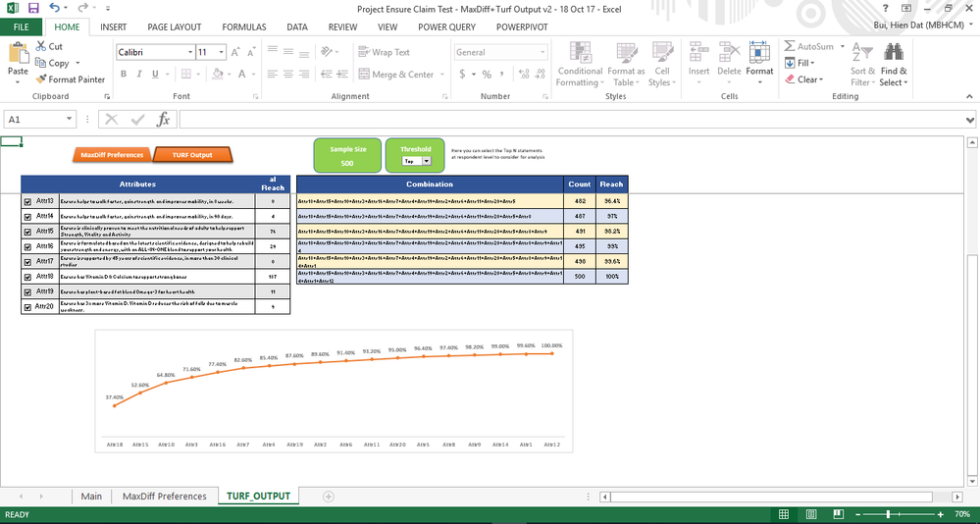Save the workbook using the save icon
This screenshot has height=524, width=980.
pyautogui.click(x=33, y=9)
